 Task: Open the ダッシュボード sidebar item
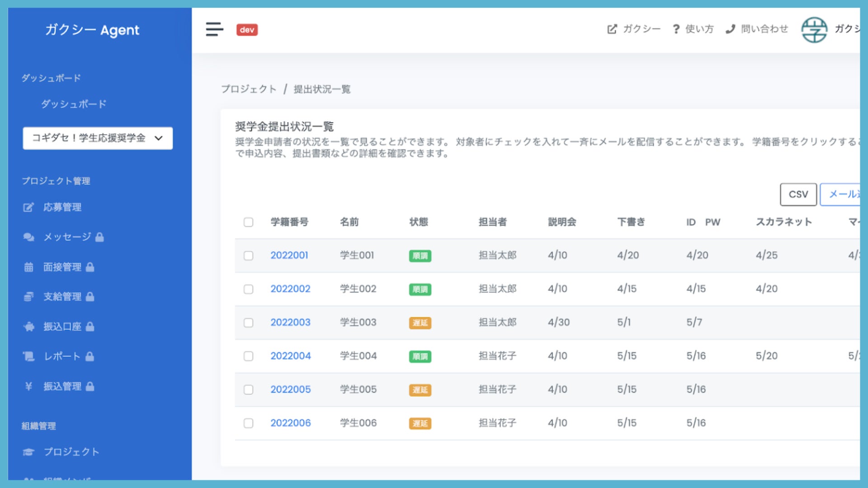74,104
